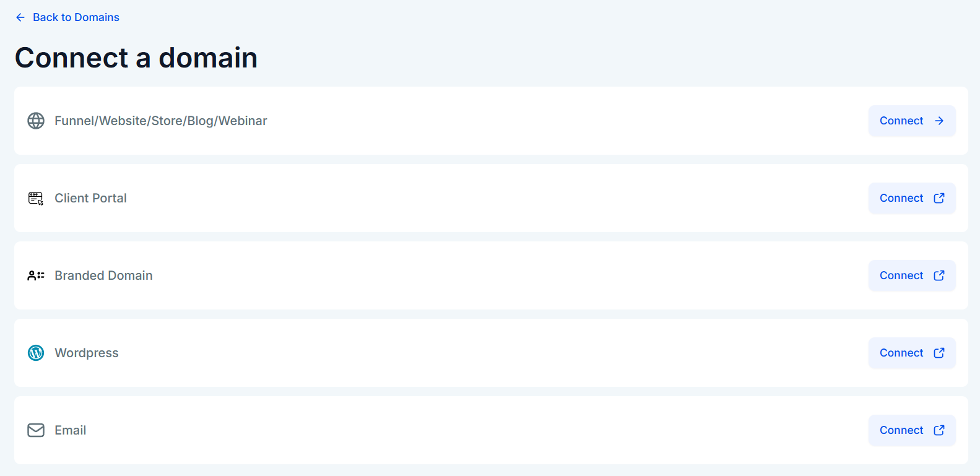Click the Back to Domains link
This screenshot has height=476, width=980.
point(67,17)
